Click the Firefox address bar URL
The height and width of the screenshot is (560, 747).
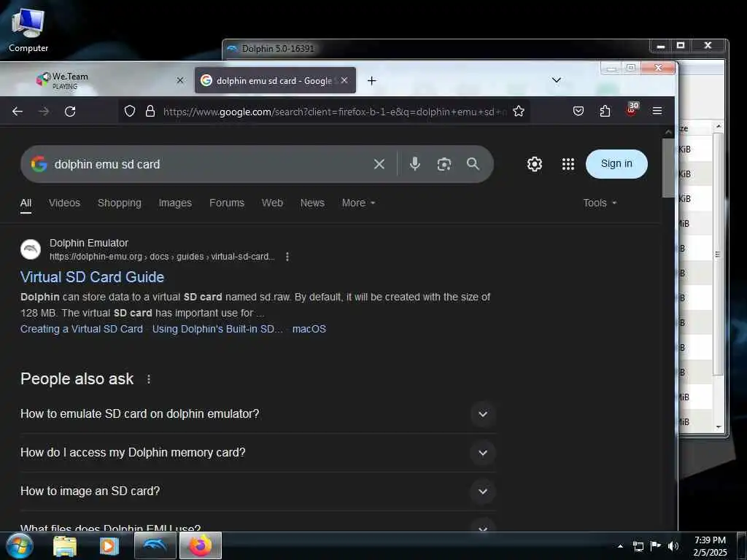(334, 112)
